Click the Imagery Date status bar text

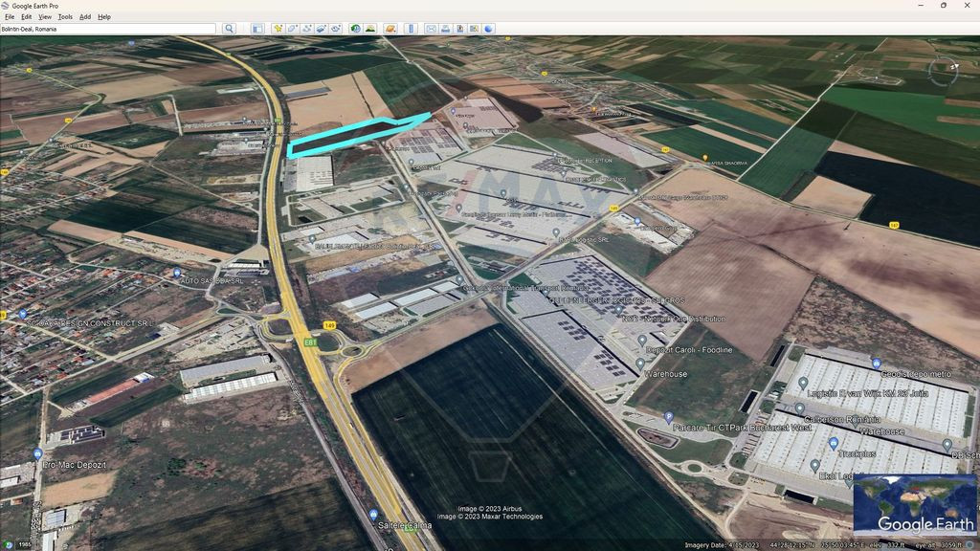click(x=722, y=545)
